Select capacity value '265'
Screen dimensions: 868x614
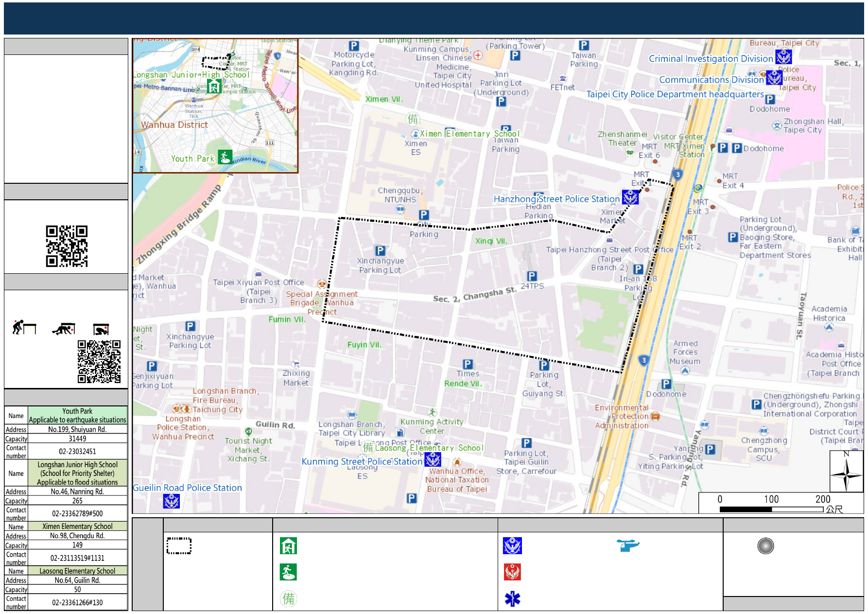point(77,501)
